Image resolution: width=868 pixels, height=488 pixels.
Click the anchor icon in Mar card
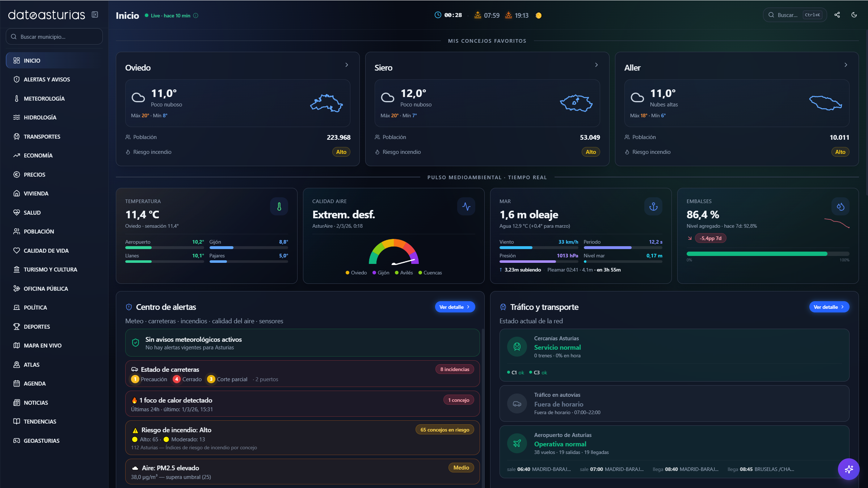pyautogui.click(x=653, y=206)
